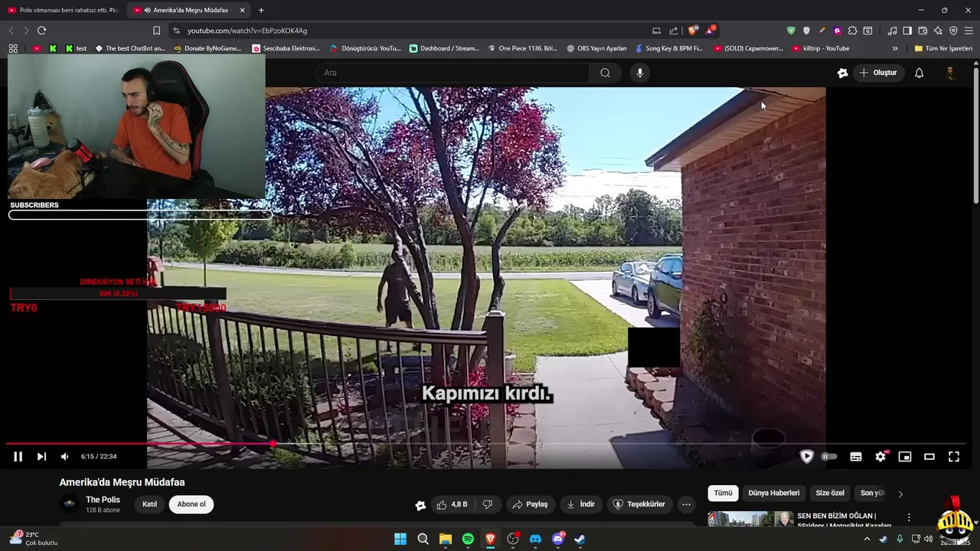This screenshot has width=980, height=551.
Task: Click the youtube.com address bar URL
Action: click(x=247, y=31)
